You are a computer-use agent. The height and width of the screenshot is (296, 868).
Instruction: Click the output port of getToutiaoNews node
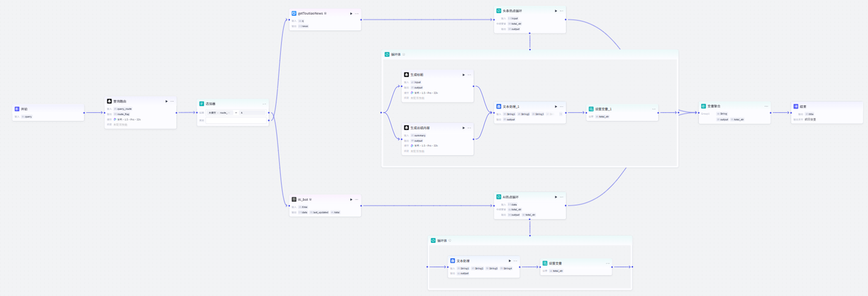361,20
